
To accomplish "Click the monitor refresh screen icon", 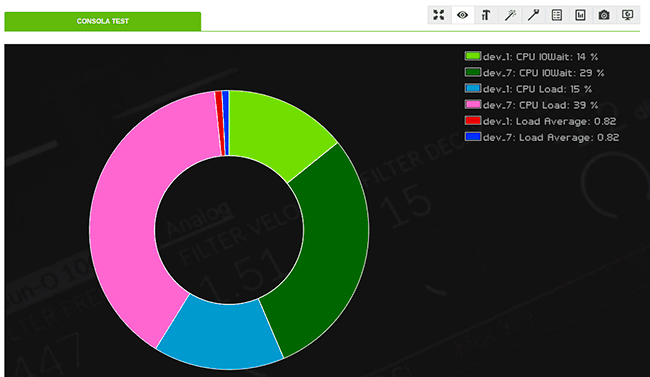I will (x=628, y=15).
